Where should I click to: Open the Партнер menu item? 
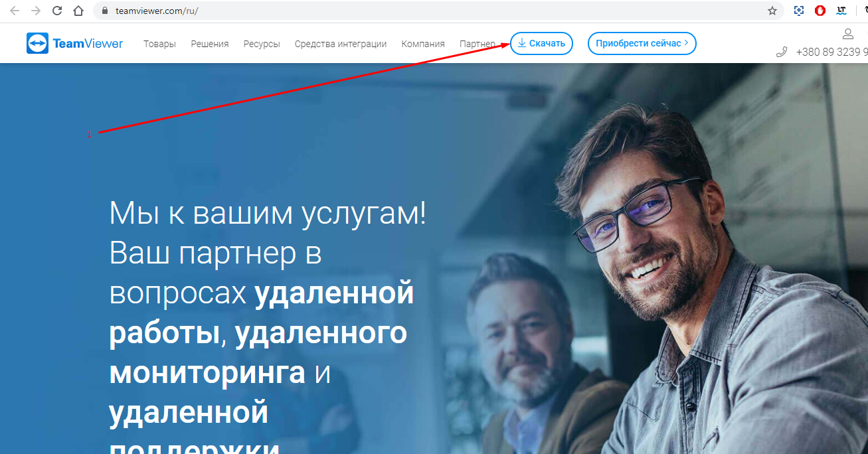point(477,44)
